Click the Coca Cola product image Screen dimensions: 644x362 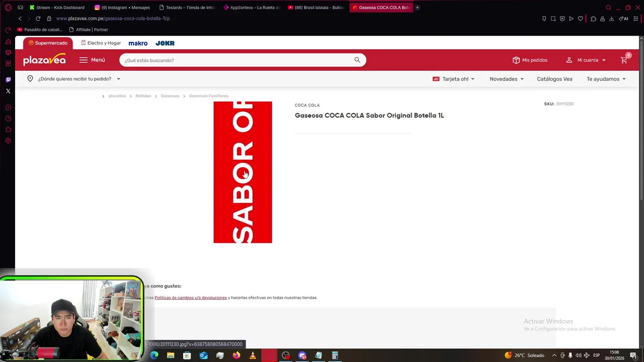[243, 172]
